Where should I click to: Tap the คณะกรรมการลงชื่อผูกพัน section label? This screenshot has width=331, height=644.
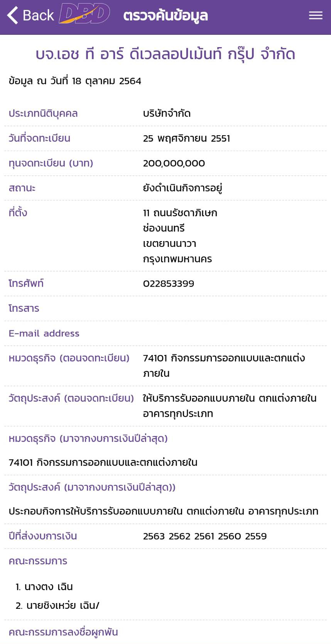click(x=63, y=632)
